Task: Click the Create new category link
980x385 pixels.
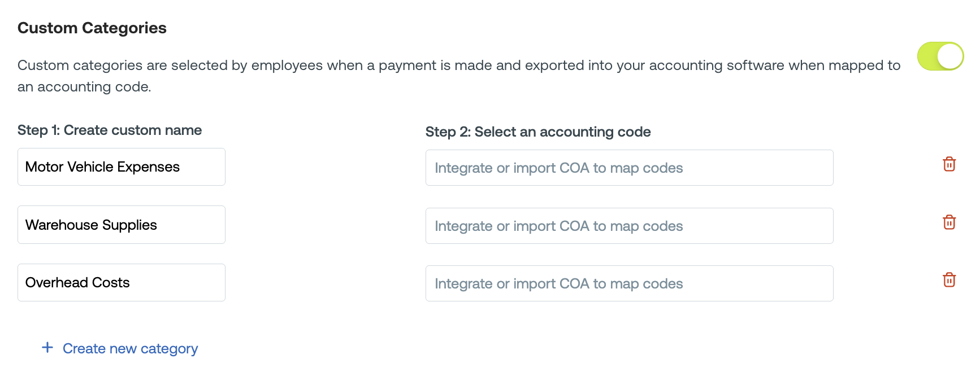Action: [130, 349]
